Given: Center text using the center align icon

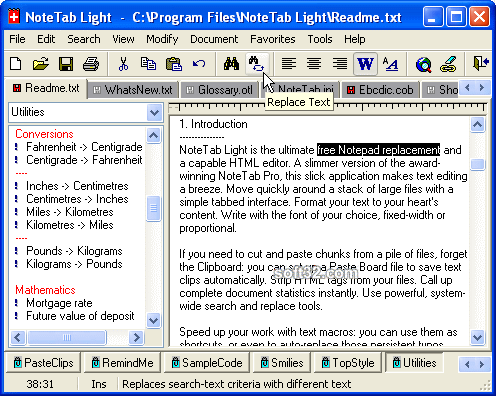Looking at the screenshot, I should pyautogui.click(x=314, y=63).
